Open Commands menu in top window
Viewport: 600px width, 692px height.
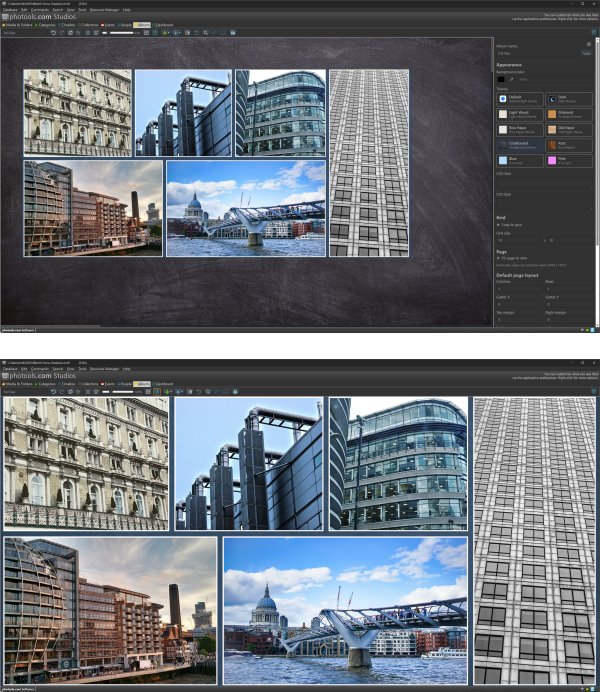(x=39, y=10)
